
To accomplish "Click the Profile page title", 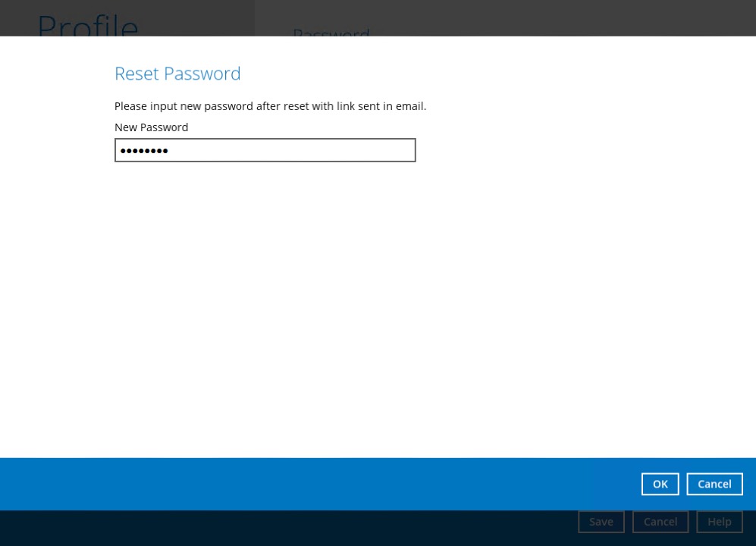I will point(86,28).
